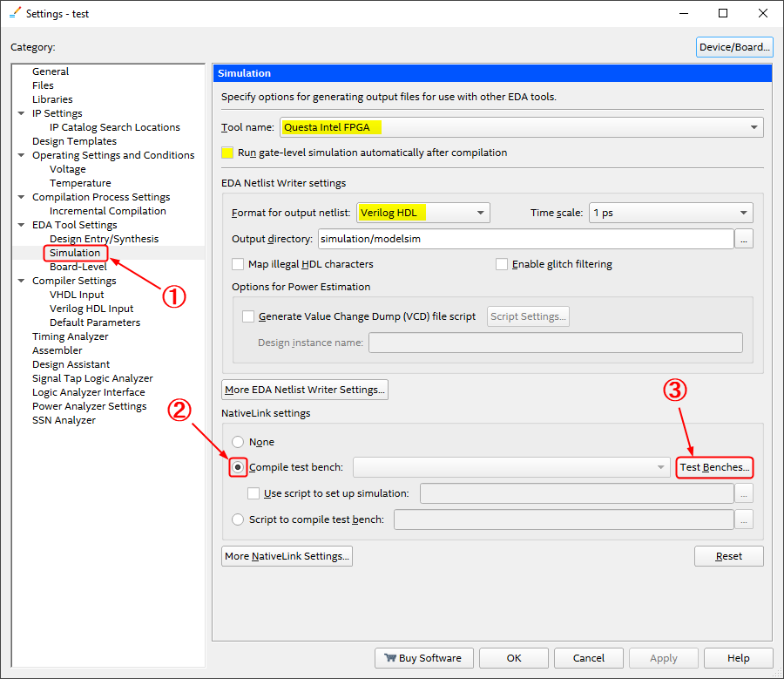Collapse the EDA Tool Settings tree node
Viewport: 784px width, 679px height.
click(x=22, y=225)
